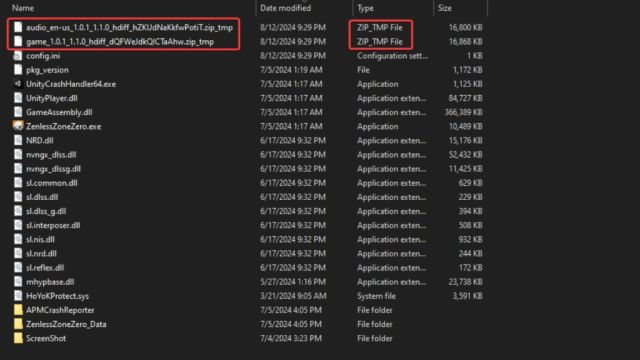Sort by the Date modified column header
Screen dimensions: 640x360
(x=285, y=8)
